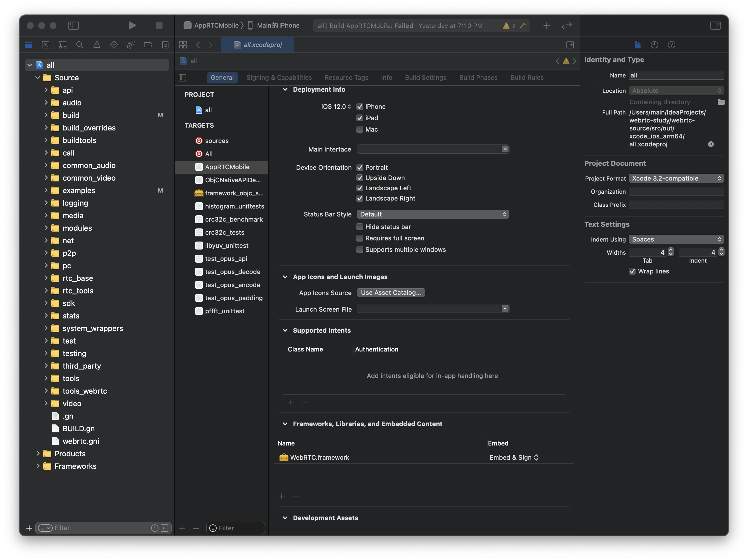Toggle the left navigator sidebar icon
Viewport: 748px width, 560px height.
[73, 25]
